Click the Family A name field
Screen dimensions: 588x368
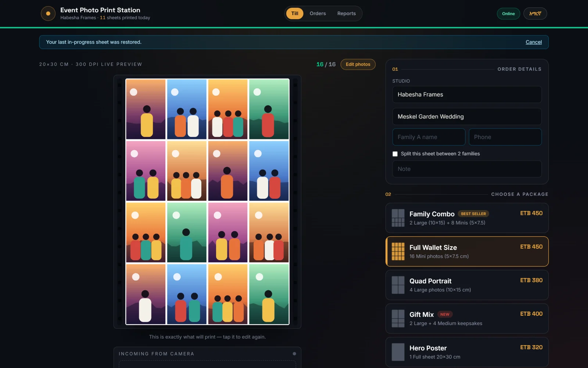click(x=429, y=137)
